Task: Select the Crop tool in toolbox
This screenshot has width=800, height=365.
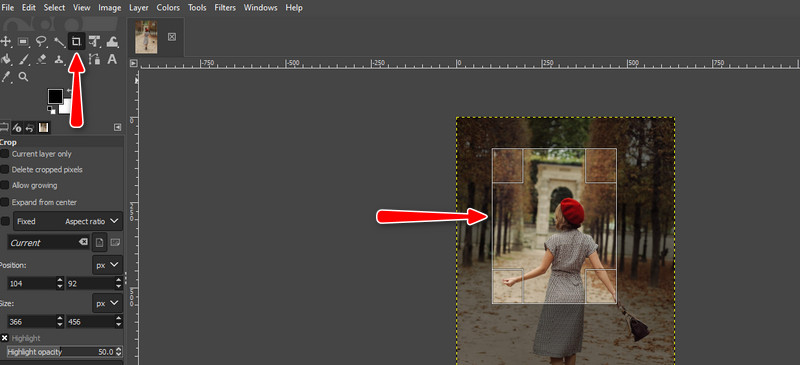Action: click(x=77, y=42)
